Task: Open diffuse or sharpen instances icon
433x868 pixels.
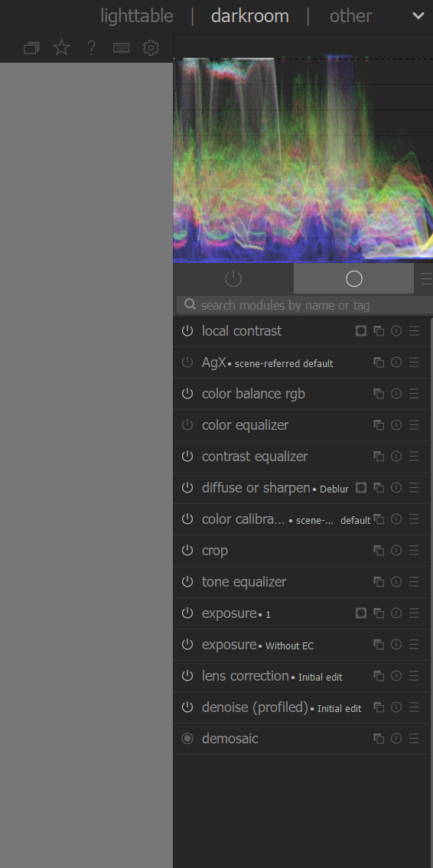Action: (379, 488)
